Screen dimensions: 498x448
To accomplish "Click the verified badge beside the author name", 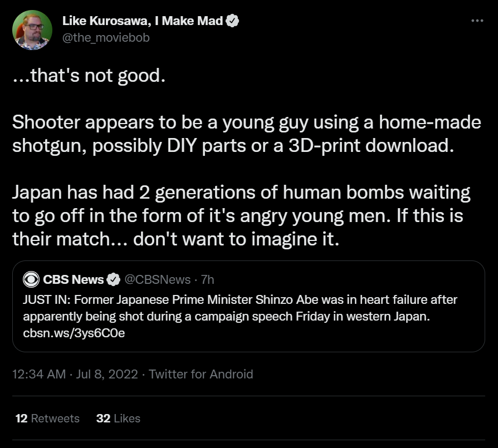I will (x=233, y=22).
